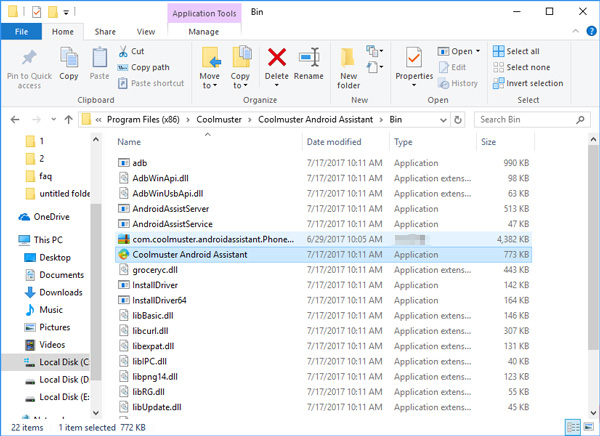Screen dimensions: 600x436
Task: Open the recent locations dropdown arrow
Action: (x=54, y=120)
